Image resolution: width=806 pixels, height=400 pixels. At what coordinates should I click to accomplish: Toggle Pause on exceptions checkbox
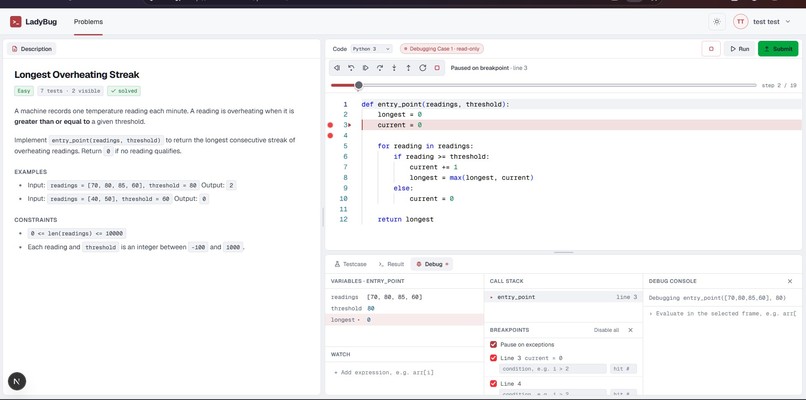click(493, 344)
